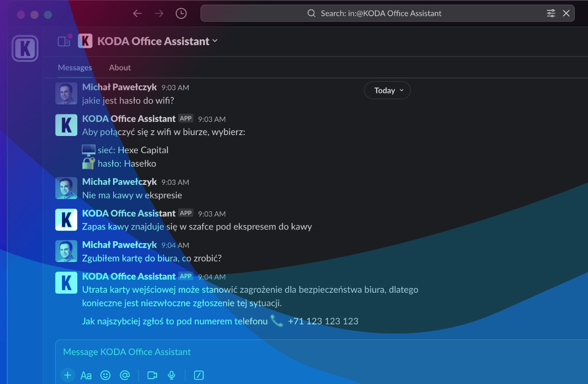This screenshot has height=384, width=588.
Task: Click the computer emoji next to 'sieć'
Action: 89,150
